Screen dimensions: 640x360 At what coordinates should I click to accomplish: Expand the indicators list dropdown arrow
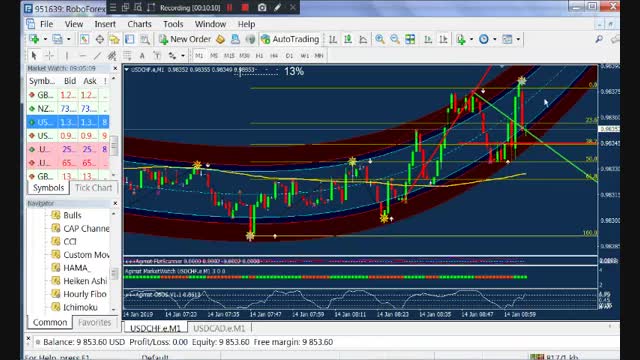pyautogui.click(x=471, y=39)
